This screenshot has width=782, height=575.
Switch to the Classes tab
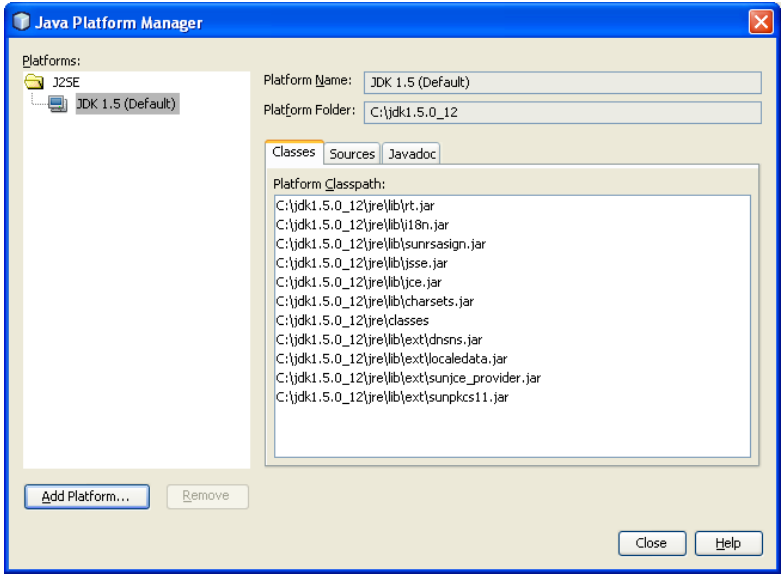tap(294, 152)
